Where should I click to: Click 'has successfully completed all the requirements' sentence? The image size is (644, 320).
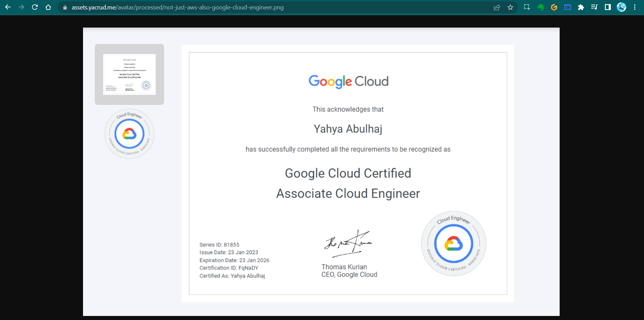pos(348,149)
